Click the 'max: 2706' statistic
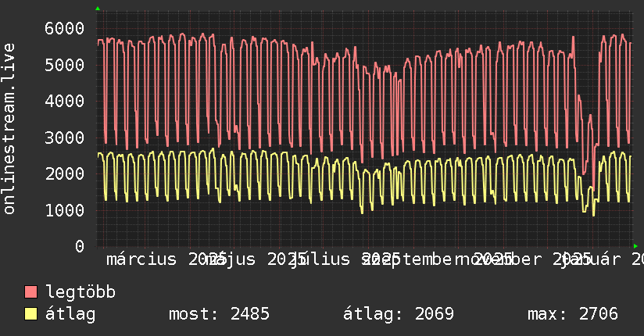Image resolution: width=644 pixels, height=336 pixels. coord(573,314)
